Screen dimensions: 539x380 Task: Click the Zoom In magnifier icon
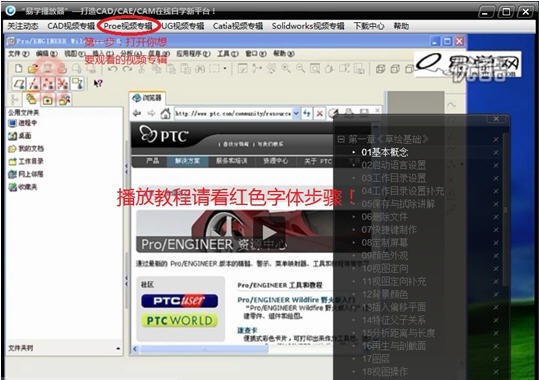click(286, 68)
